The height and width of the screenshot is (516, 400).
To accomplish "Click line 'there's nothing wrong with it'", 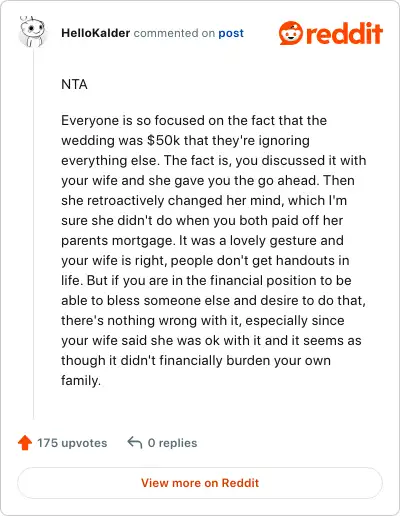I will (203, 320).
